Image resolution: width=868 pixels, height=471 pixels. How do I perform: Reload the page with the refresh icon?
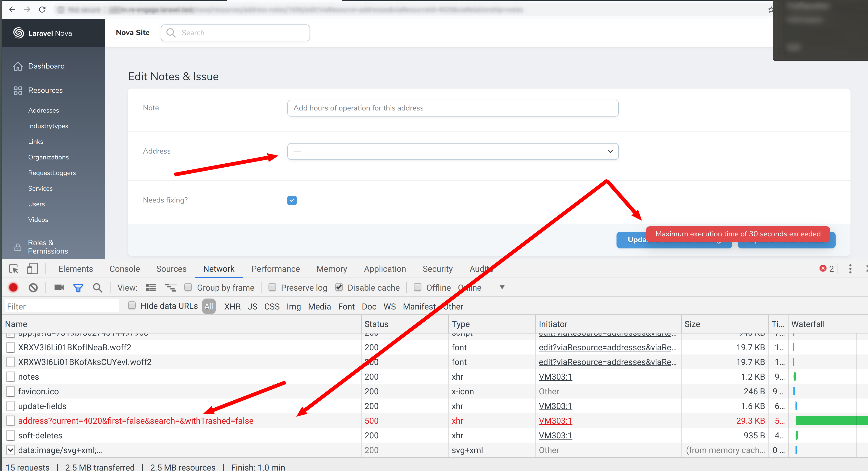pyautogui.click(x=42, y=9)
